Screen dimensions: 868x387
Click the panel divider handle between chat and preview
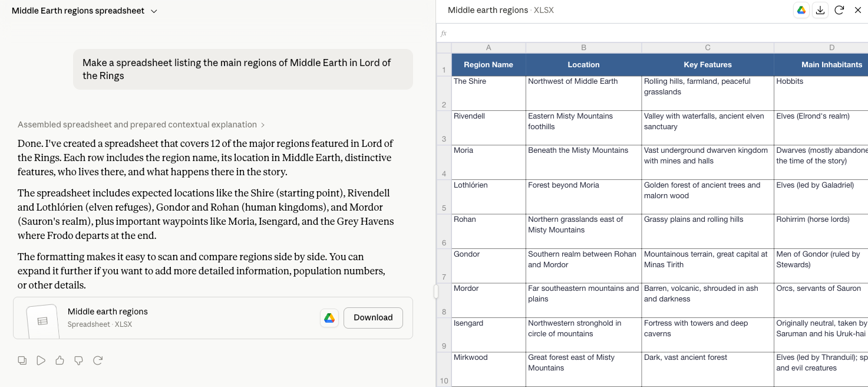[436, 291]
